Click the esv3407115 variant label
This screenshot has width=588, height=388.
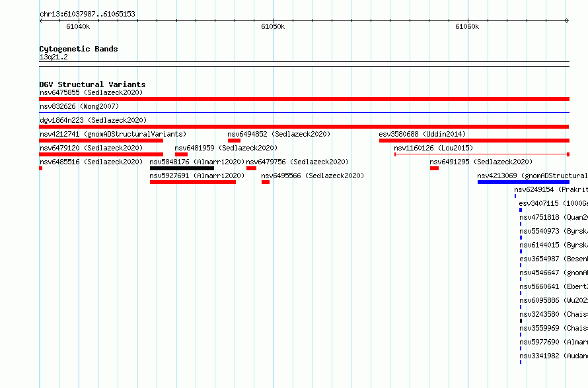pyautogui.click(x=553, y=203)
